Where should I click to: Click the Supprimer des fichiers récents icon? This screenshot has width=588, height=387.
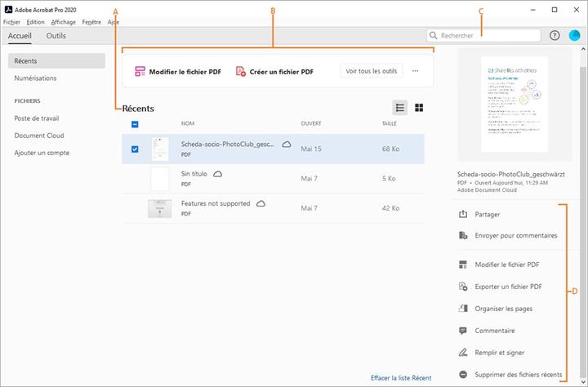point(463,374)
